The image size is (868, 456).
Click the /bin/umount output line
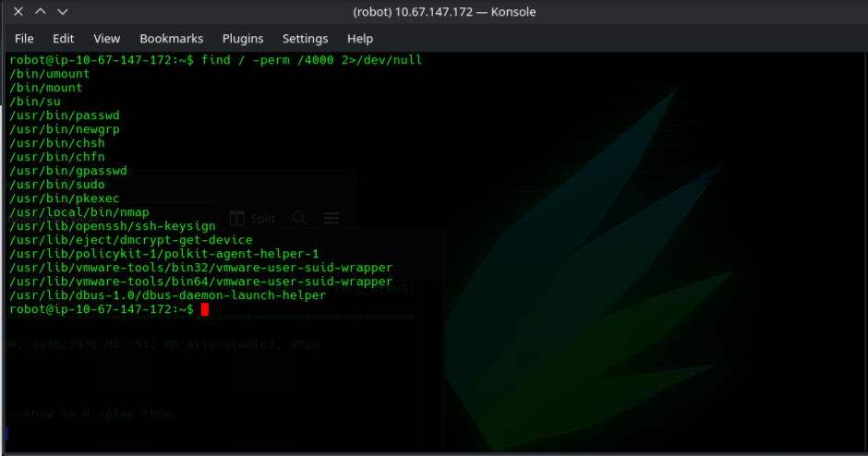(x=49, y=74)
